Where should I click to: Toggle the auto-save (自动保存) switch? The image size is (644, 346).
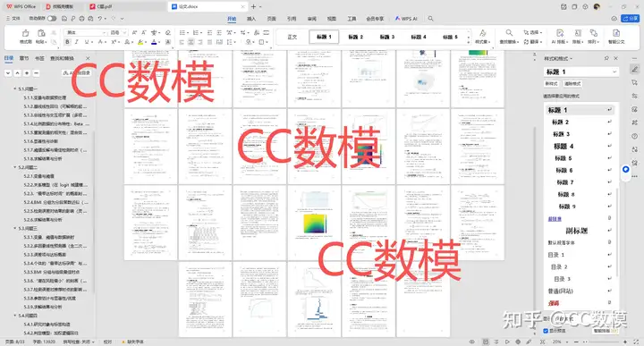pos(52,19)
